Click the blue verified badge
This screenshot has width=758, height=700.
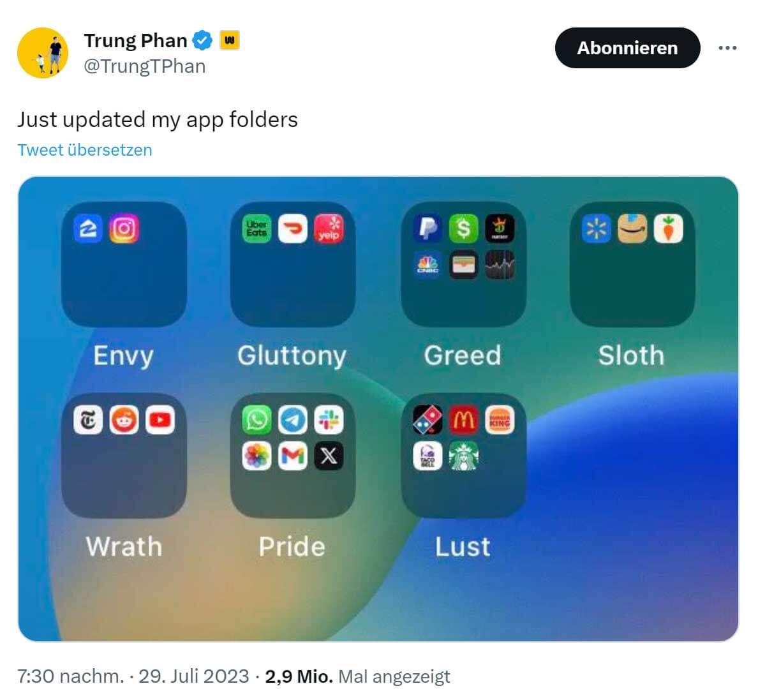click(x=202, y=40)
